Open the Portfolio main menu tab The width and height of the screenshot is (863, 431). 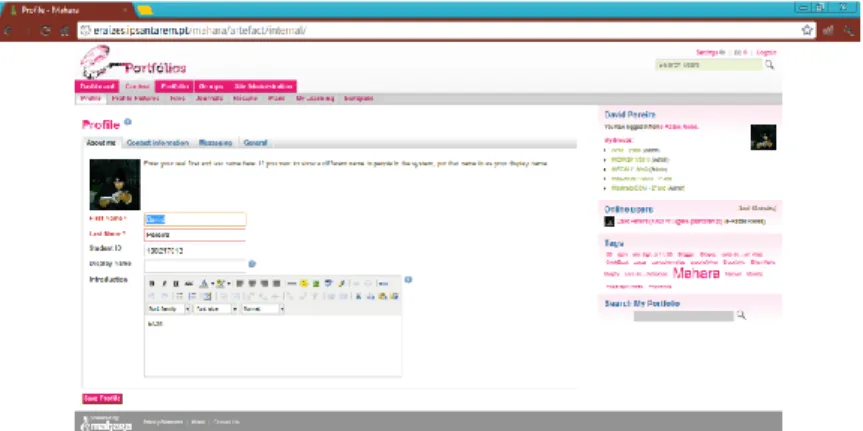click(174, 86)
